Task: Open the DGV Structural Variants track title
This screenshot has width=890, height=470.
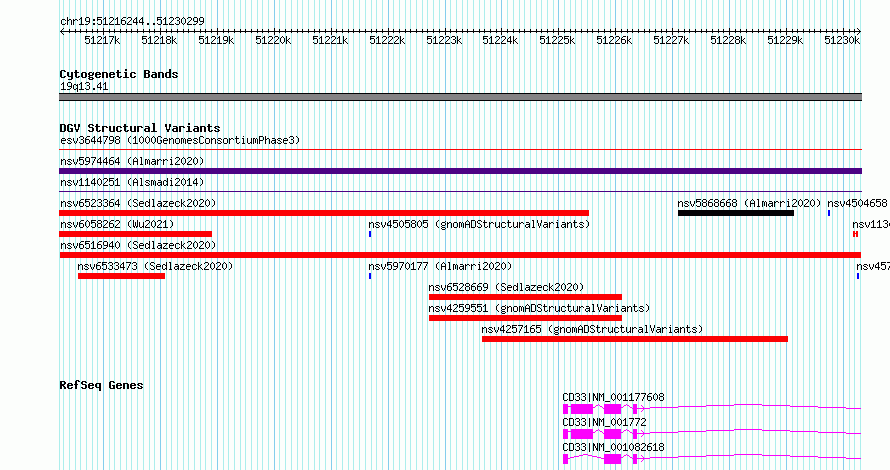Action: tap(140, 128)
